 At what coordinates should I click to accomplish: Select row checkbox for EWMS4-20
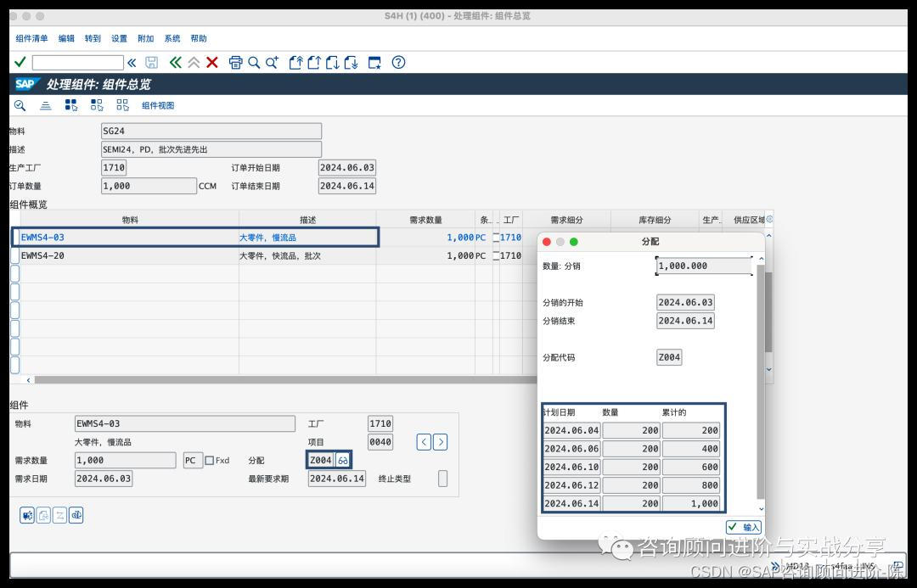pyautogui.click(x=15, y=255)
